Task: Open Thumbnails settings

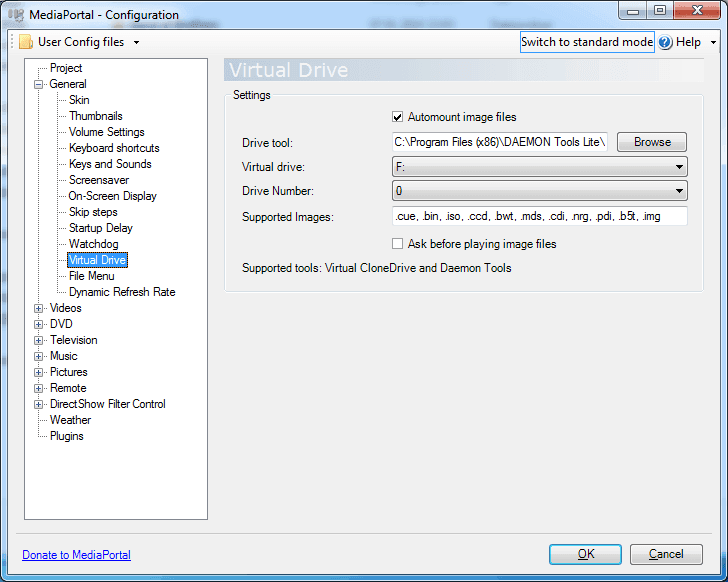Action: tap(96, 116)
